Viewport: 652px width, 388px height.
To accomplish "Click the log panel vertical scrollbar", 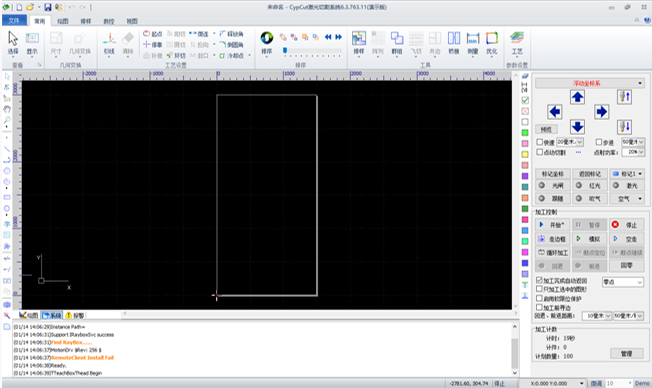I will 515,349.
